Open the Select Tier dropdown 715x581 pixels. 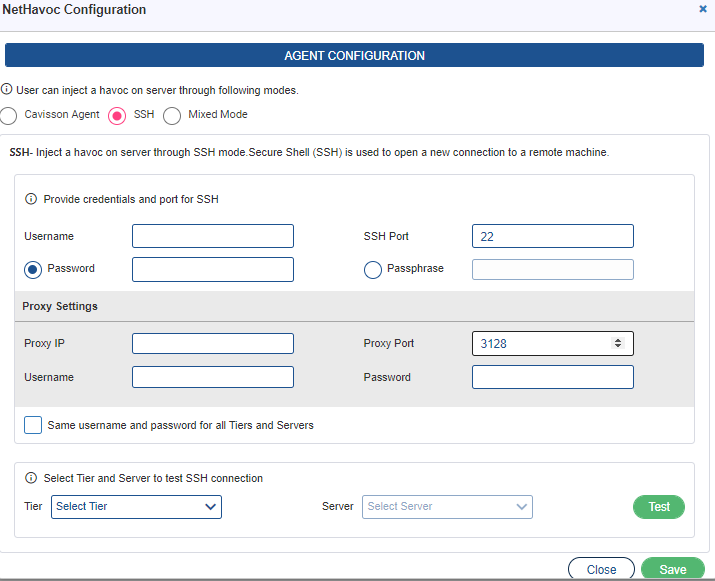tap(136, 507)
